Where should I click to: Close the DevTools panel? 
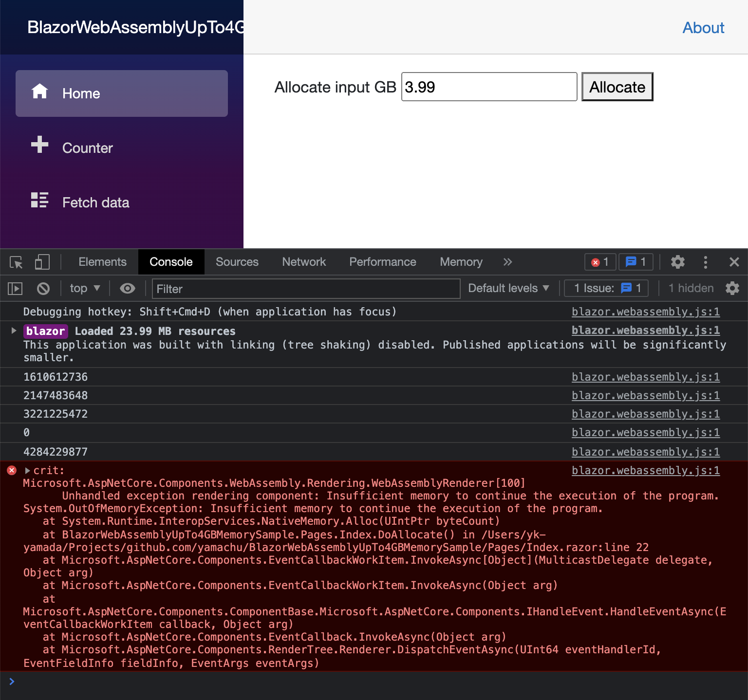(x=734, y=262)
